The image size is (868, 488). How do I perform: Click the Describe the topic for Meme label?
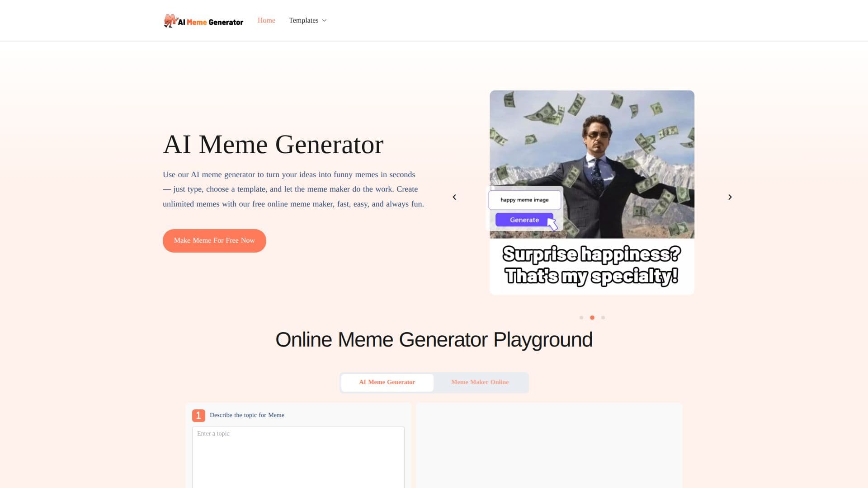pos(247,415)
